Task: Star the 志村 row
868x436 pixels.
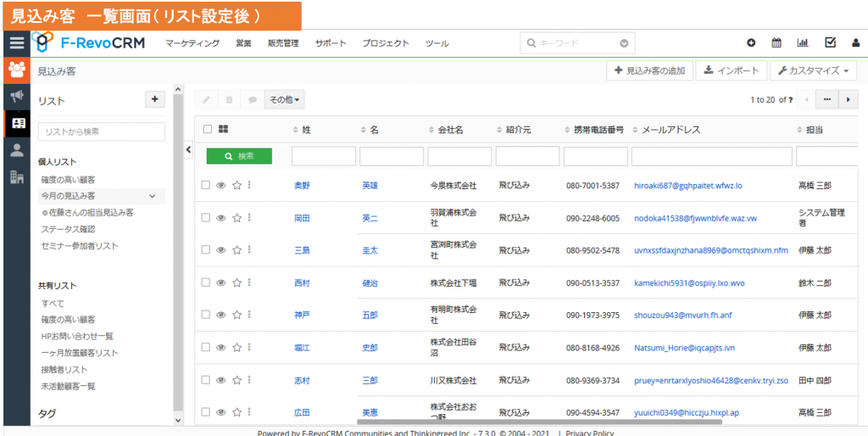Action: (x=237, y=380)
